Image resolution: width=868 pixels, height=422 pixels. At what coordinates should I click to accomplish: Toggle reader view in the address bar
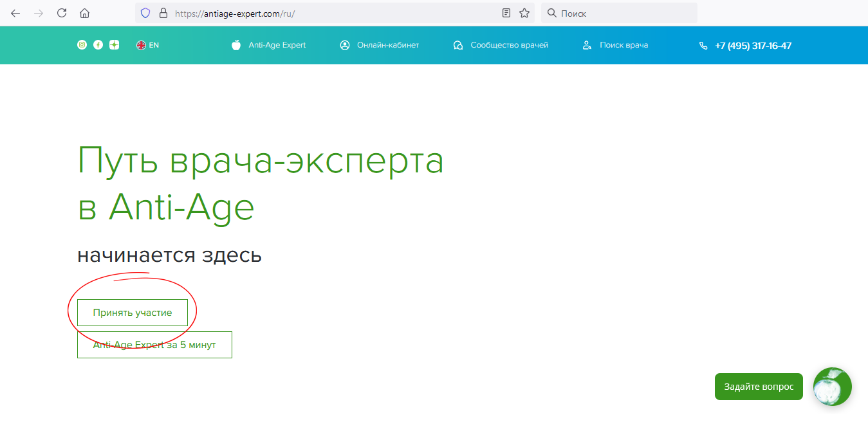[x=506, y=13]
